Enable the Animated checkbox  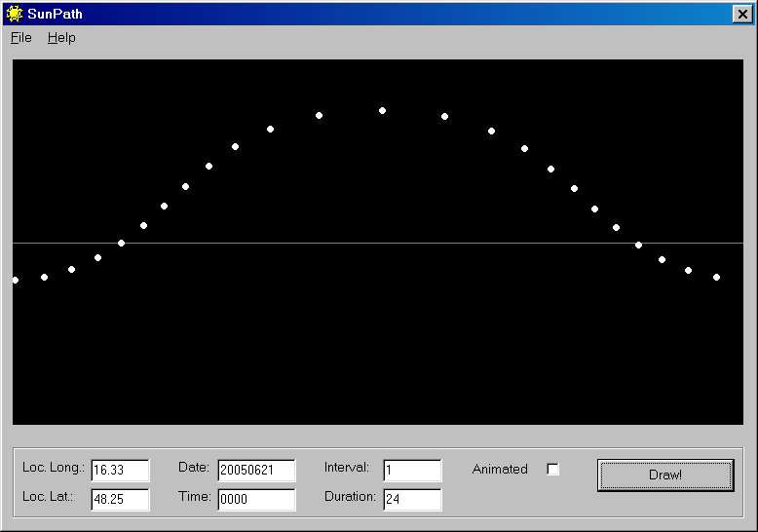(x=552, y=469)
